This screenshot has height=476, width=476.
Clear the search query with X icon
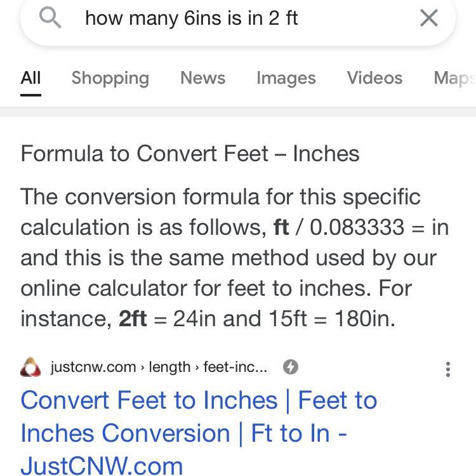428,18
